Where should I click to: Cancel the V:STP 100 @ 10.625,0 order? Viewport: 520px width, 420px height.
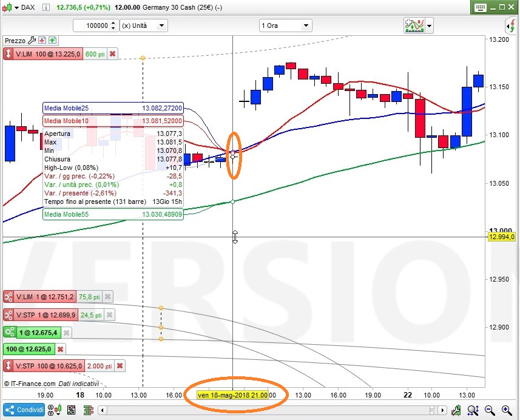tap(120, 366)
